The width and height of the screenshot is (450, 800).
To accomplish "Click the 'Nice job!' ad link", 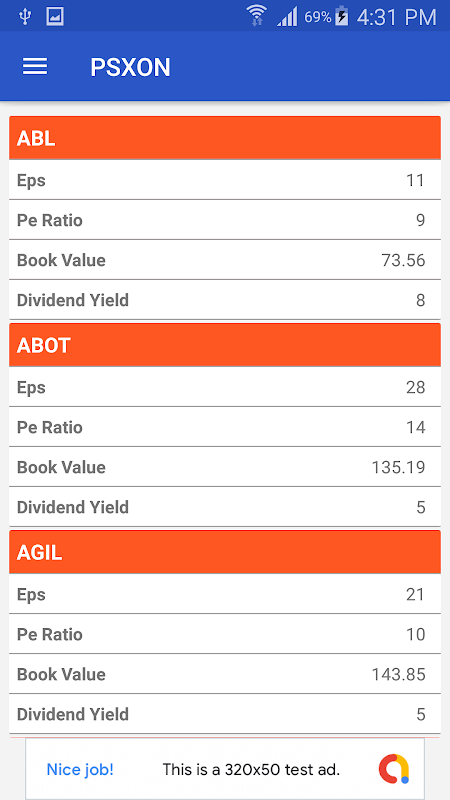I will (80, 769).
